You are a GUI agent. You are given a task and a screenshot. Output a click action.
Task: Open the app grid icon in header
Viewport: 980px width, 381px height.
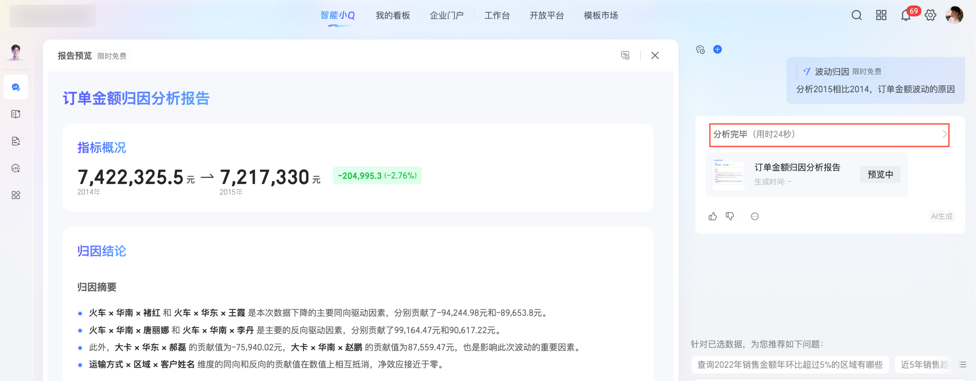pos(881,15)
